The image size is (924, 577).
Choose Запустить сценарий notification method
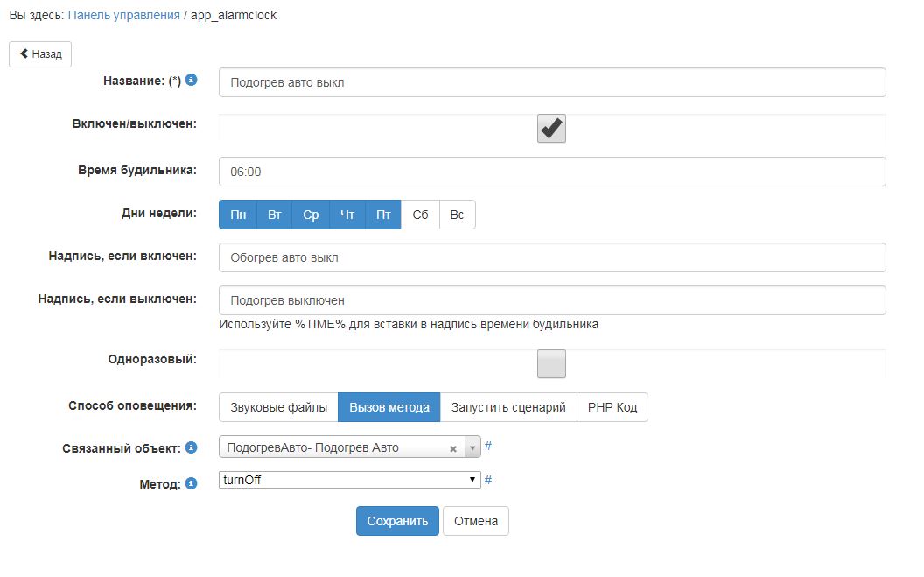click(508, 407)
